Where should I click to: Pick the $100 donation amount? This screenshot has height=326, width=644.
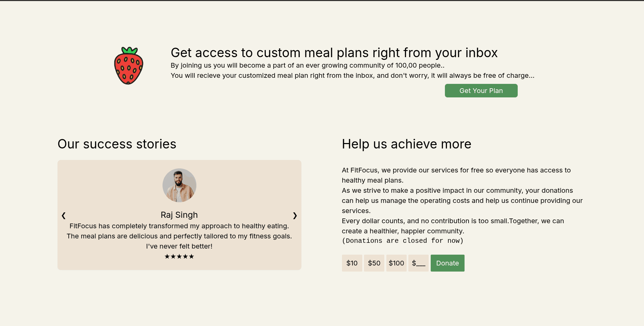click(x=396, y=263)
